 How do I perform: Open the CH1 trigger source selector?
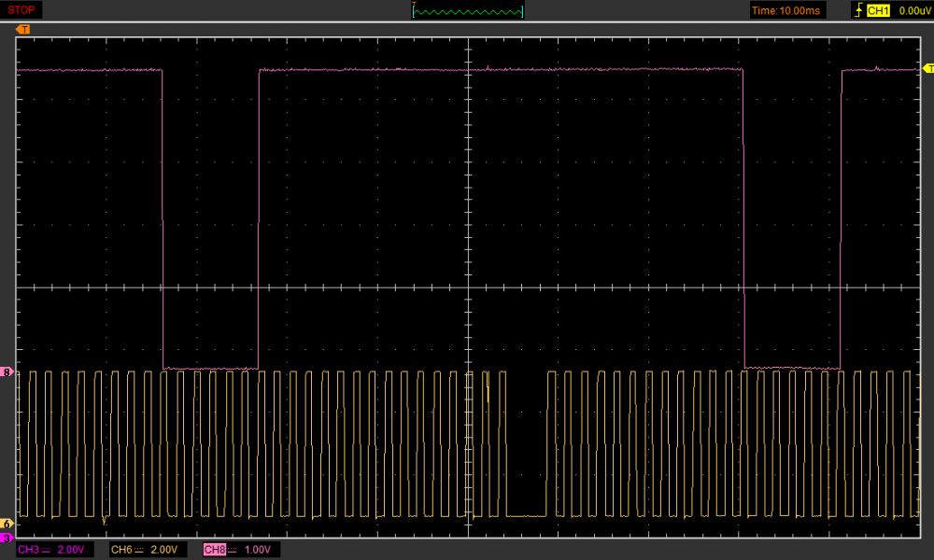tap(878, 10)
